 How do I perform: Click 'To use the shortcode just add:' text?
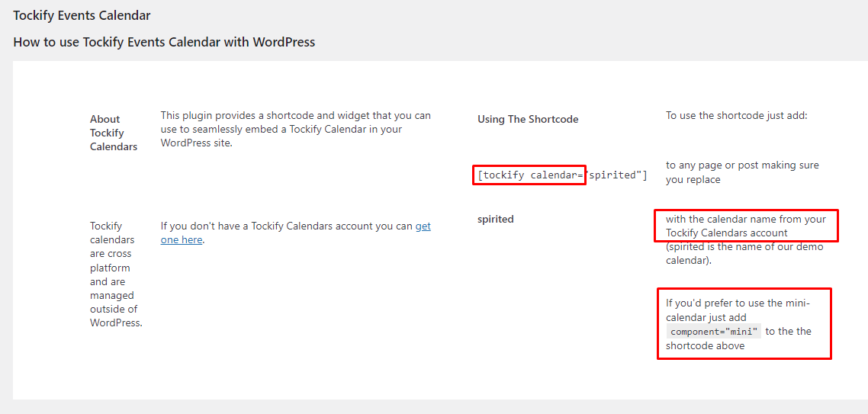click(738, 116)
